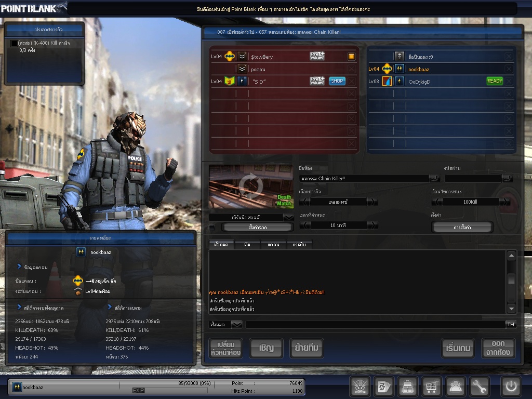Click the Premium badge on "S D" row

point(317,81)
